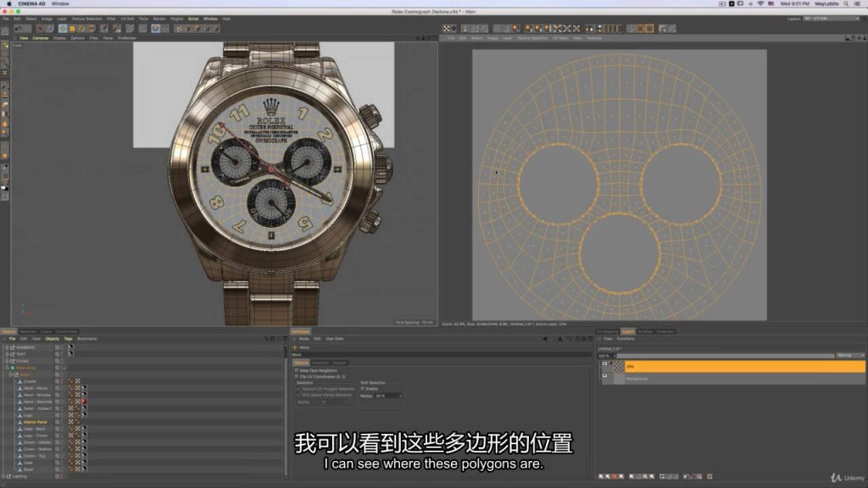Click the Wi-Fi status icon in menu bar
868x488 pixels.
coord(760,4)
